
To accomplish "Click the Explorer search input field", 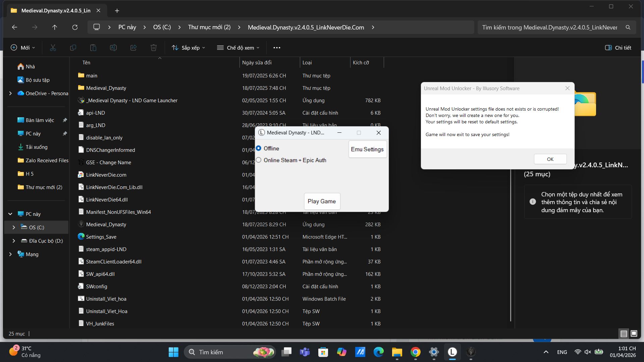I will pyautogui.click(x=549, y=27).
